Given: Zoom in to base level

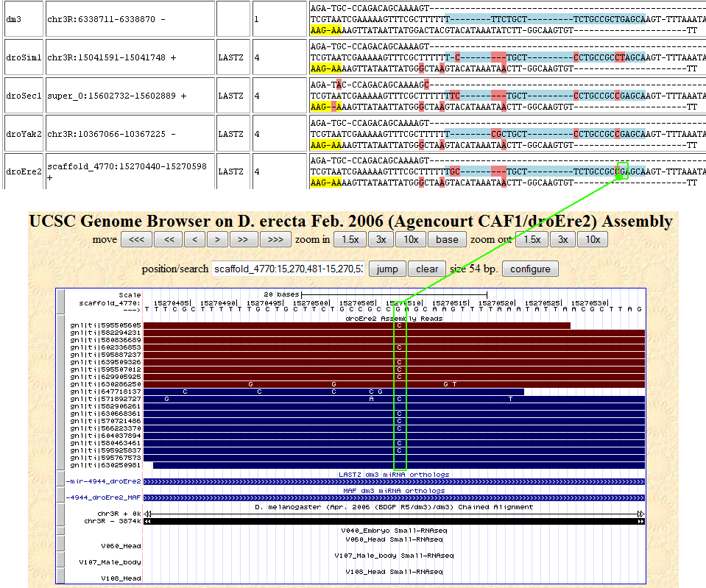Looking at the screenshot, I should point(447,239).
